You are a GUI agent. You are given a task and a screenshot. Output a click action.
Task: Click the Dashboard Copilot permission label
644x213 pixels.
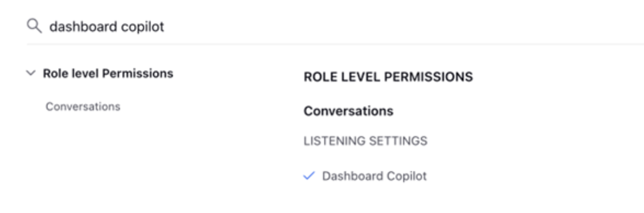coord(374,176)
